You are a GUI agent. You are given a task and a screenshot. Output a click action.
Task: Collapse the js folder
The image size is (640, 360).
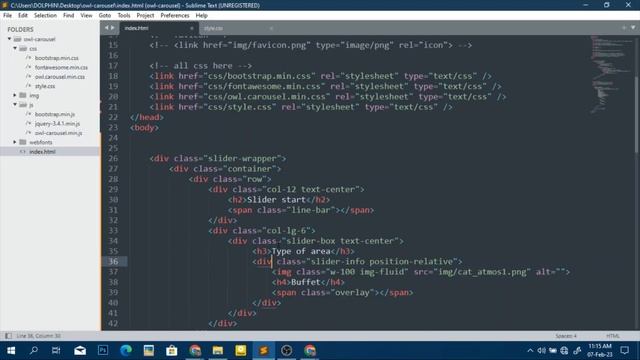point(15,105)
